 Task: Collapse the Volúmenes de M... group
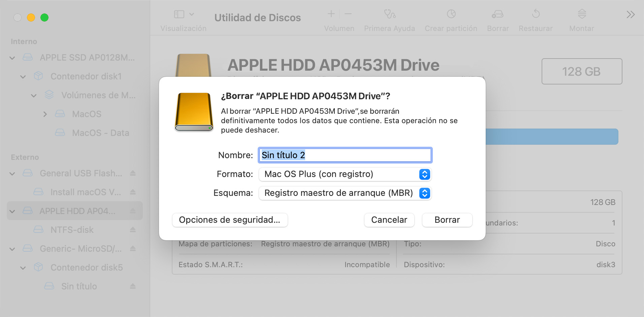(34, 96)
